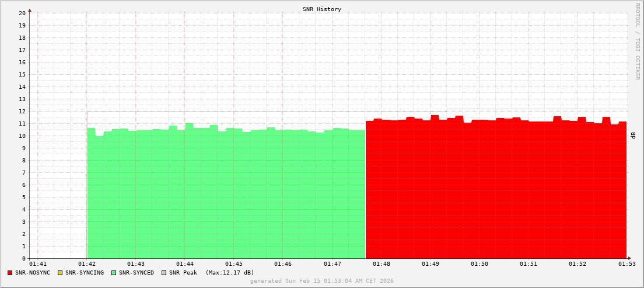Click the 01:48 time axis label
644x288 pixels.
tap(381, 265)
